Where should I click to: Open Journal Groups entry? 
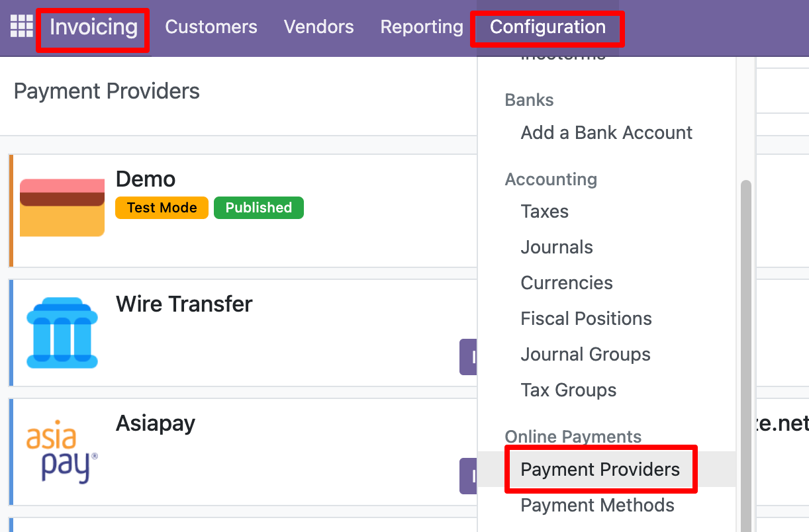pos(585,355)
